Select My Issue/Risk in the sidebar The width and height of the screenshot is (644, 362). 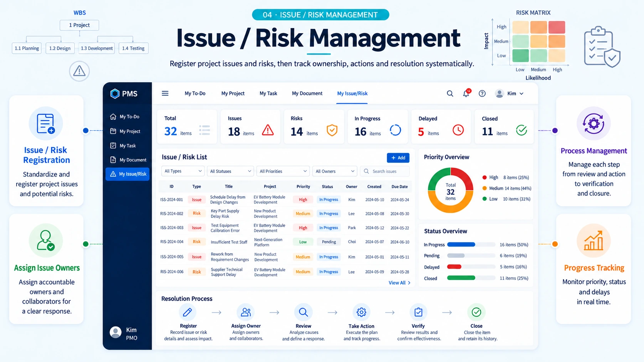point(127,174)
